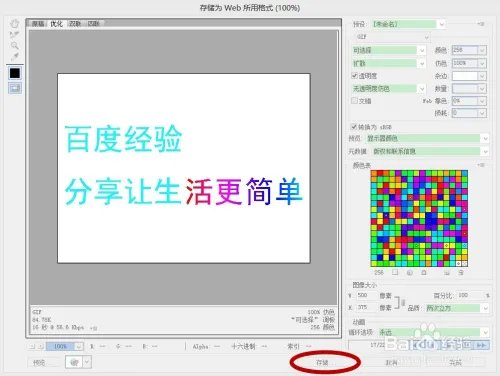Open the color table flyout menu

point(481,165)
